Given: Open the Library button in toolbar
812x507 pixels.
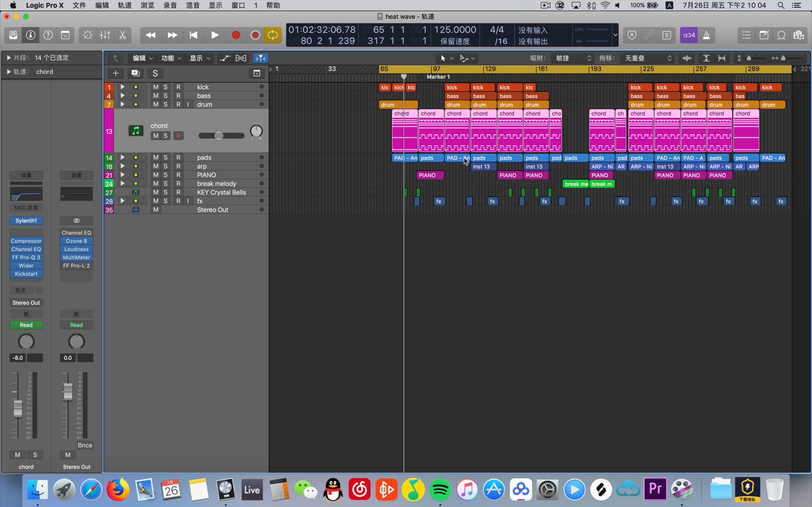Looking at the screenshot, I should click(13, 35).
